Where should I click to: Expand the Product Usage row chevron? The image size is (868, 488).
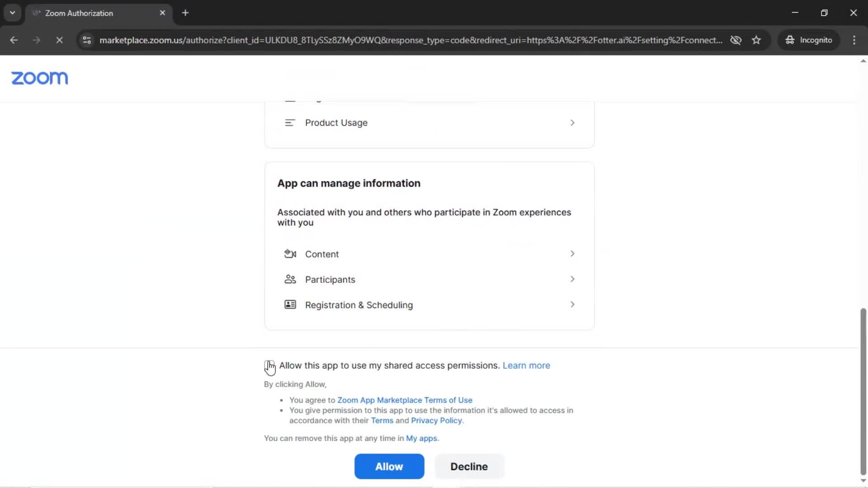point(572,123)
